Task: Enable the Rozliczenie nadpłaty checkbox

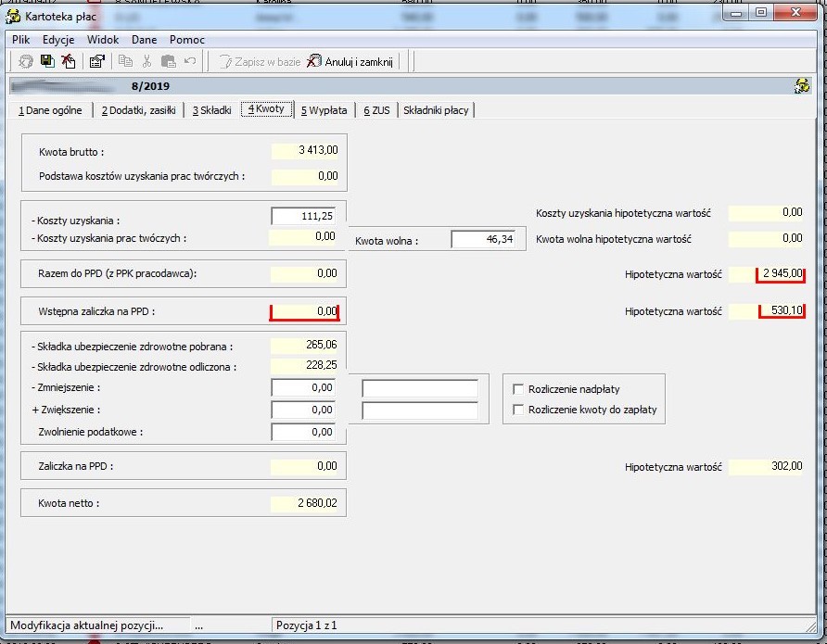Action: coord(518,389)
